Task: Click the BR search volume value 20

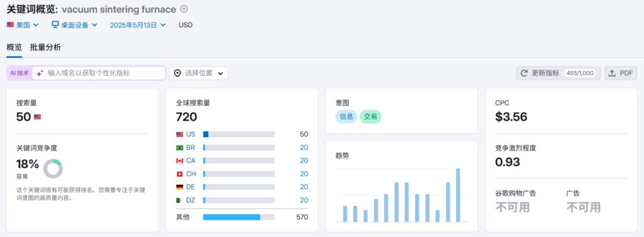Action: click(304, 148)
